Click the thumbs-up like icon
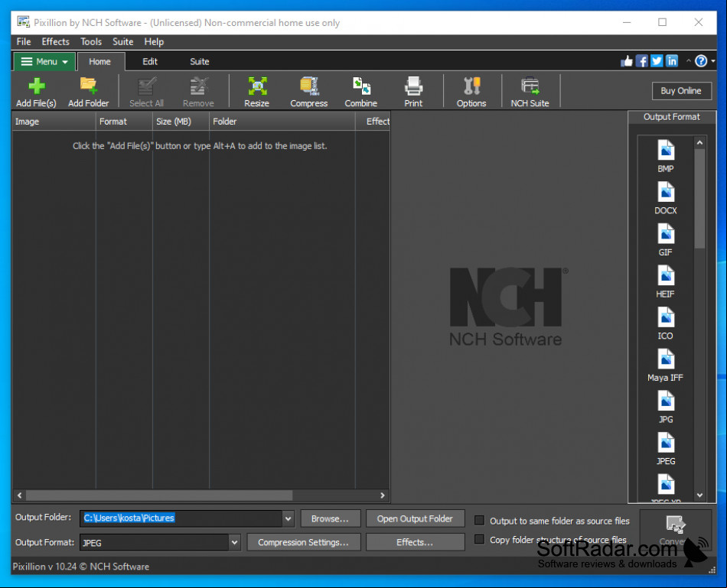 point(627,61)
